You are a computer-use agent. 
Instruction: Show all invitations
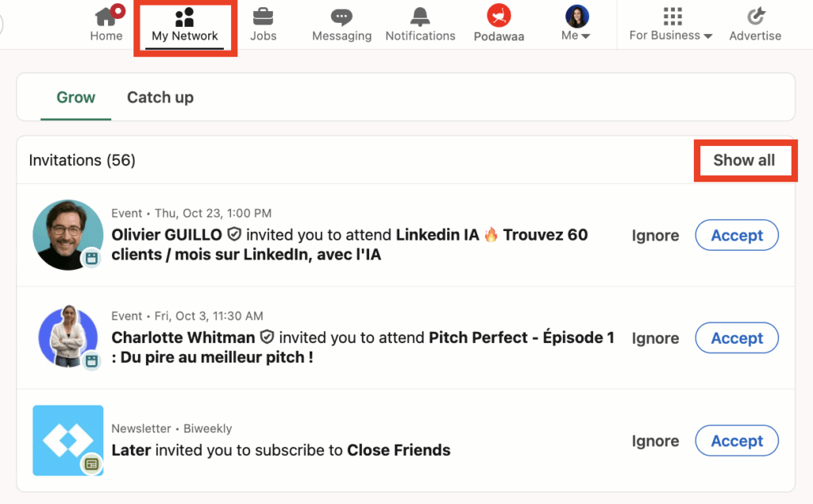tap(744, 160)
